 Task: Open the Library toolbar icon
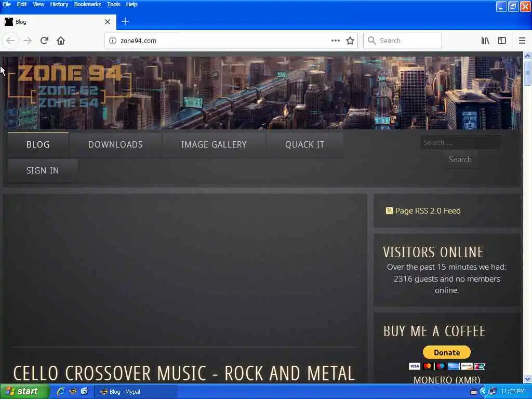pos(485,41)
